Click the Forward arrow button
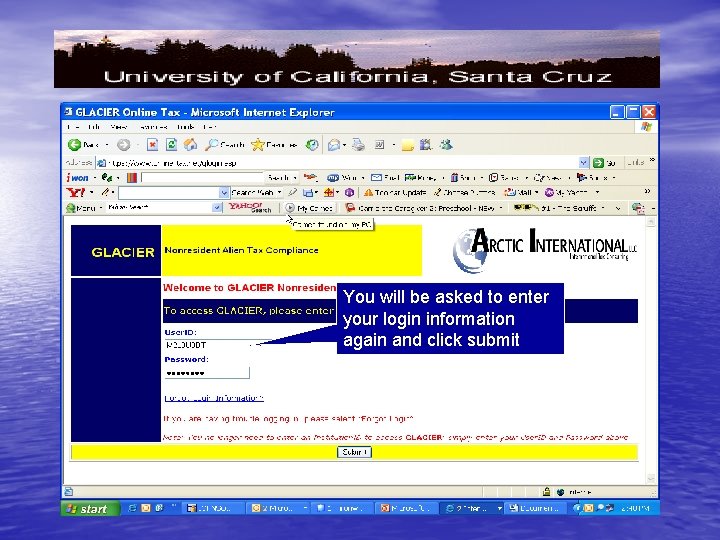The width and height of the screenshot is (720, 540). click(x=123, y=145)
